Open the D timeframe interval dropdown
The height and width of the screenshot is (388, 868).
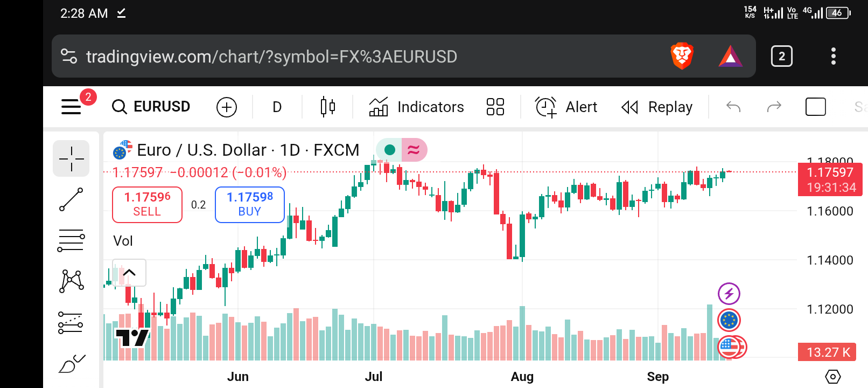pyautogui.click(x=277, y=107)
